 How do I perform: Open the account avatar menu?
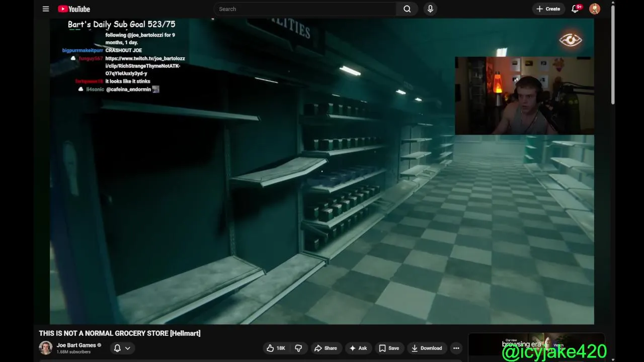pos(595,9)
